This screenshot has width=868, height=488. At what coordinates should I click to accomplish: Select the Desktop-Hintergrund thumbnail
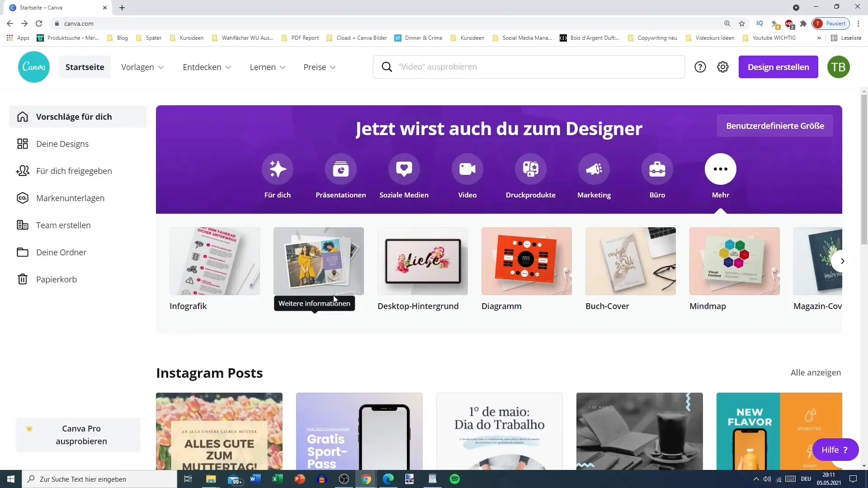[423, 261]
